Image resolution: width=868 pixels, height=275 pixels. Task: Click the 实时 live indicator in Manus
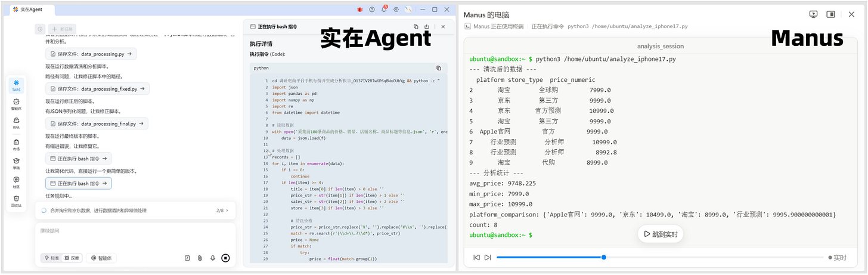(x=838, y=258)
